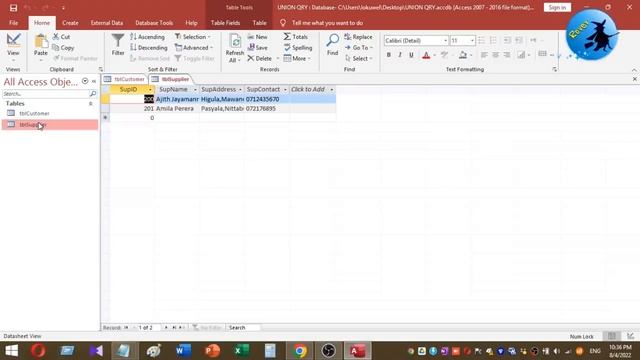Collapse the navigation pane shutter

click(94, 81)
